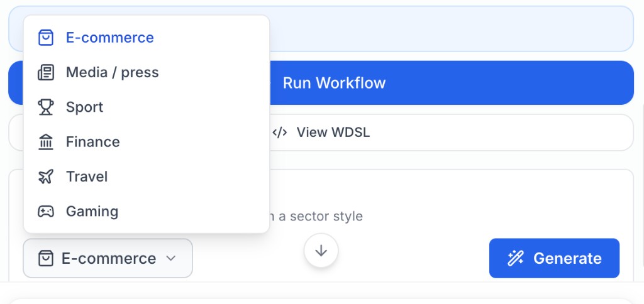The width and height of the screenshot is (644, 304).
Task: Click the gamepad icon beside Gaming
Action: click(45, 212)
